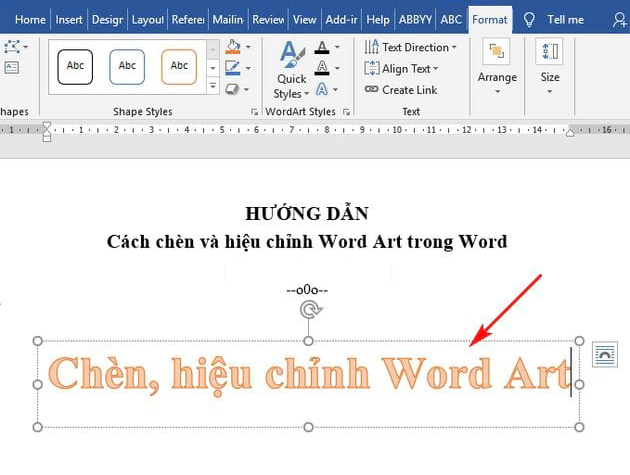Open the WordArt Styles dialog launcher
The width and height of the screenshot is (630, 475).
pos(346,112)
